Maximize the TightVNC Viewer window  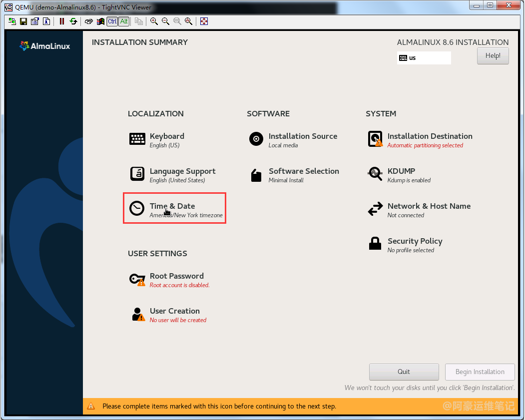tap(490, 5)
